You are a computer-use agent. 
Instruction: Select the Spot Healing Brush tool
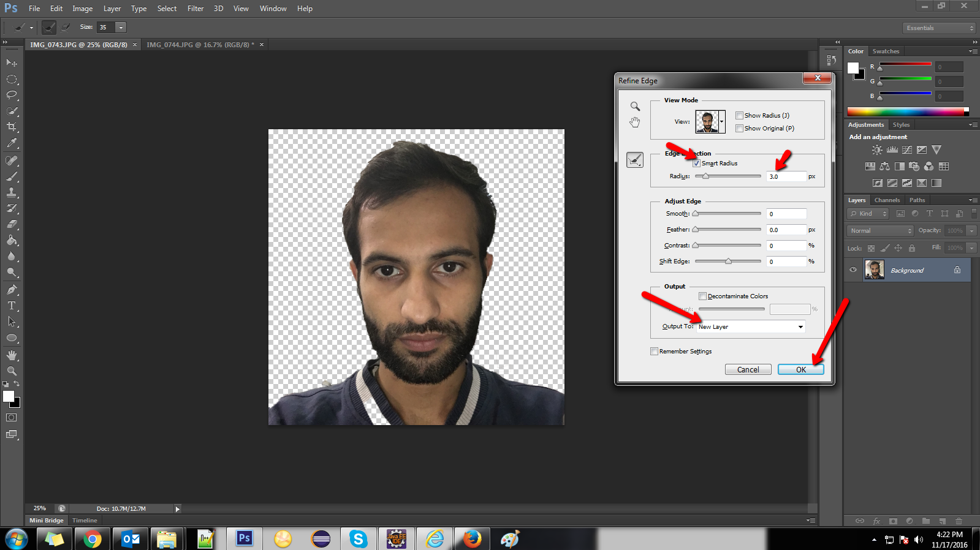[x=12, y=160]
